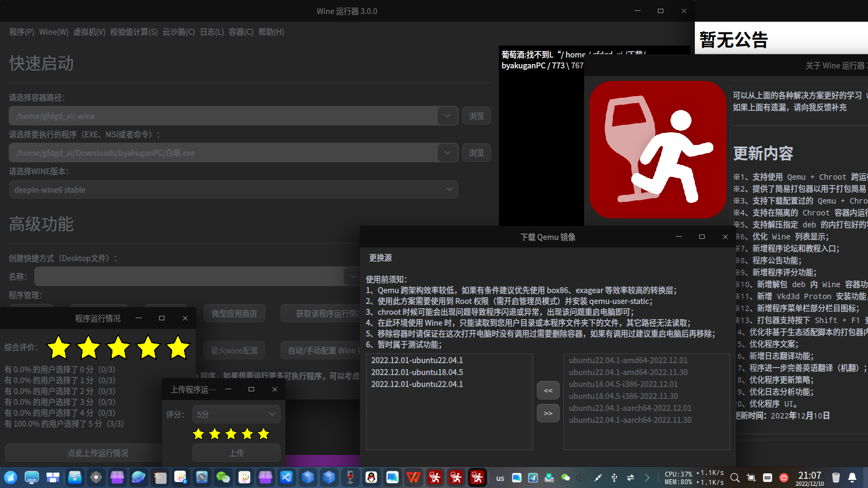Select 2022.12.01-ubuntu18.04.5 in left list
Image resolution: width=868 pixels, height=488 pixels.
(x=449, y=372)
